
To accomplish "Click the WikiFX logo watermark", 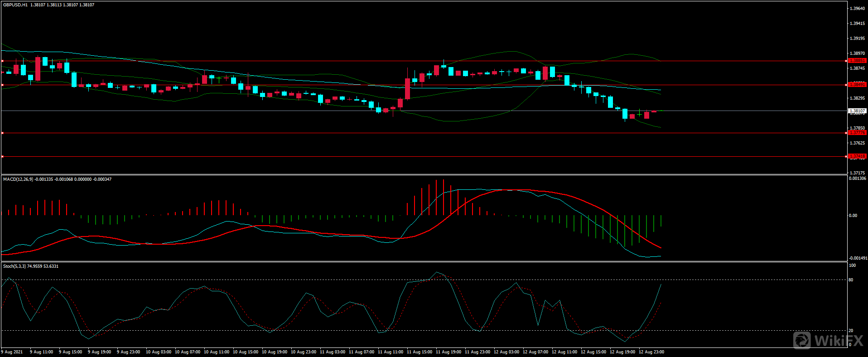I will pos(829,340).
